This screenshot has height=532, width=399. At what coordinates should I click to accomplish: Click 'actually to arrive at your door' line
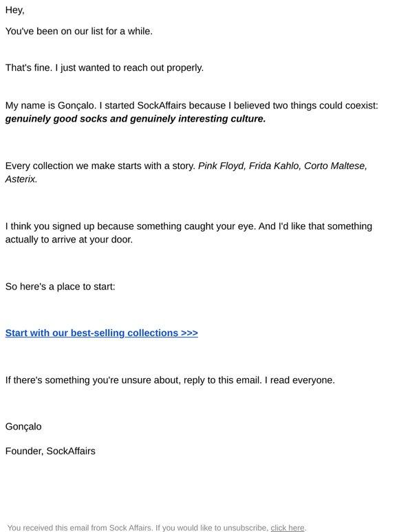click(69, 239)
